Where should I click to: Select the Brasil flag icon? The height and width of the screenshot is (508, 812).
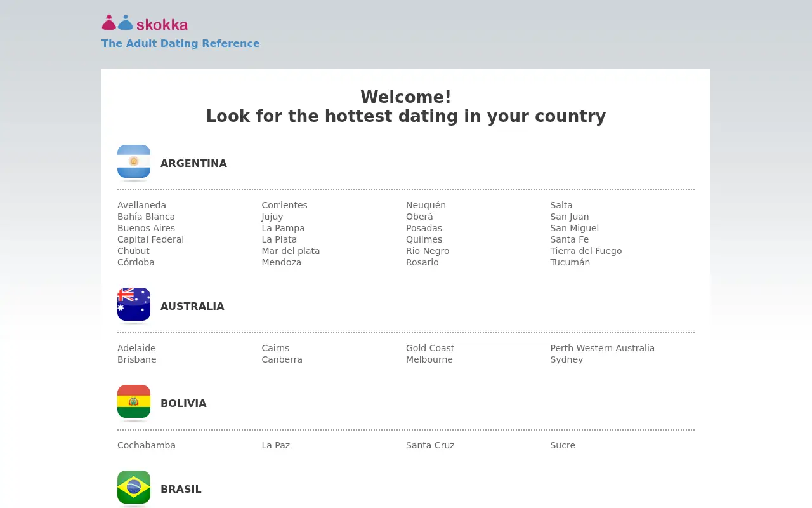[134, 488]
